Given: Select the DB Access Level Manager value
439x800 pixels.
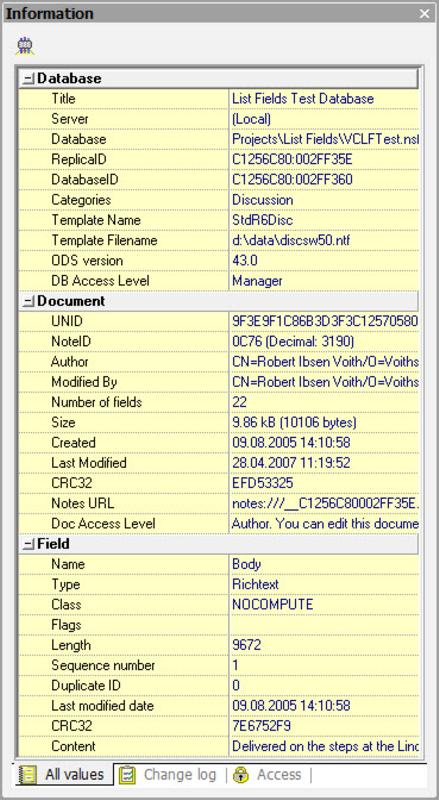Looking at the screenshot, I should (x=257, y=281).
